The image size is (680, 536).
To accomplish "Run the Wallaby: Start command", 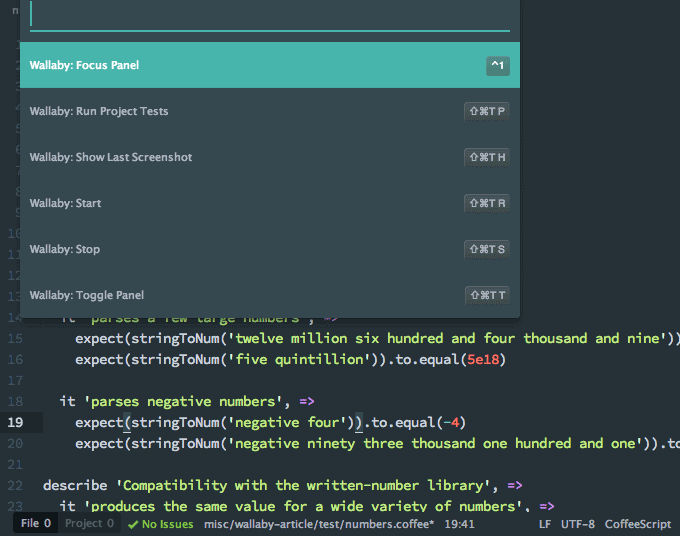I will pyautogui.click(x=270, y=203).
